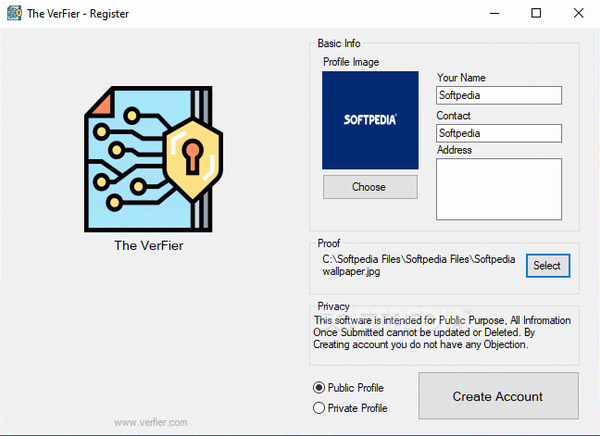Click the "Your Name" label
Image resolution: width=600 pixels, height=436 pixels.
[461, 77]
